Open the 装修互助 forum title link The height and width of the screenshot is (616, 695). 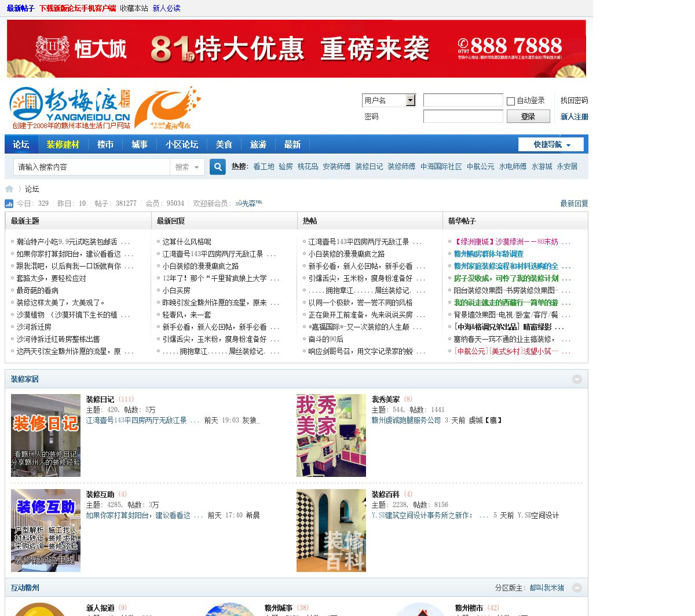pos(100,494)
